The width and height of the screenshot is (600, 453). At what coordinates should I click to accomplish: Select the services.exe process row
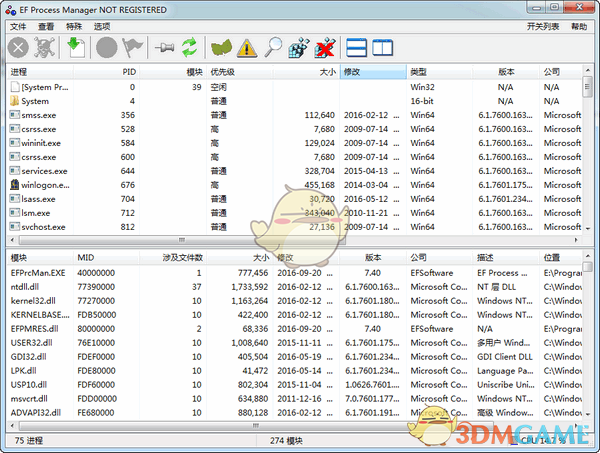click(x=295, y=171)
